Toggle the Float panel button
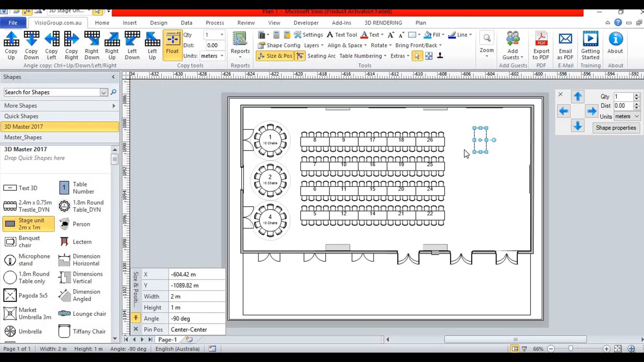 [x=172, y=44]
